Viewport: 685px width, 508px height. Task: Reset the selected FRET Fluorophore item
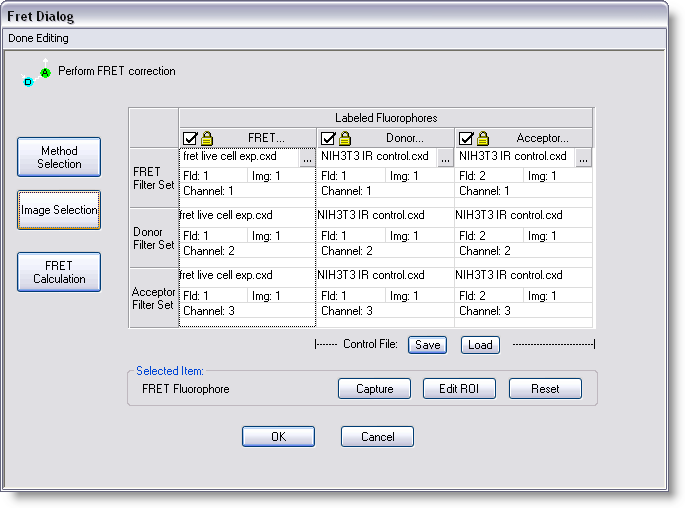(x=545, y=389)
